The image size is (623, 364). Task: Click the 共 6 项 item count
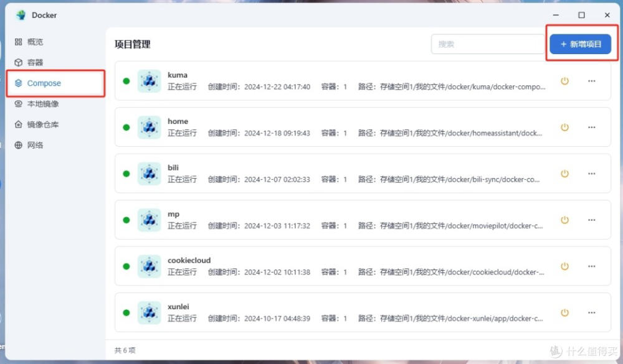[125, 350]
